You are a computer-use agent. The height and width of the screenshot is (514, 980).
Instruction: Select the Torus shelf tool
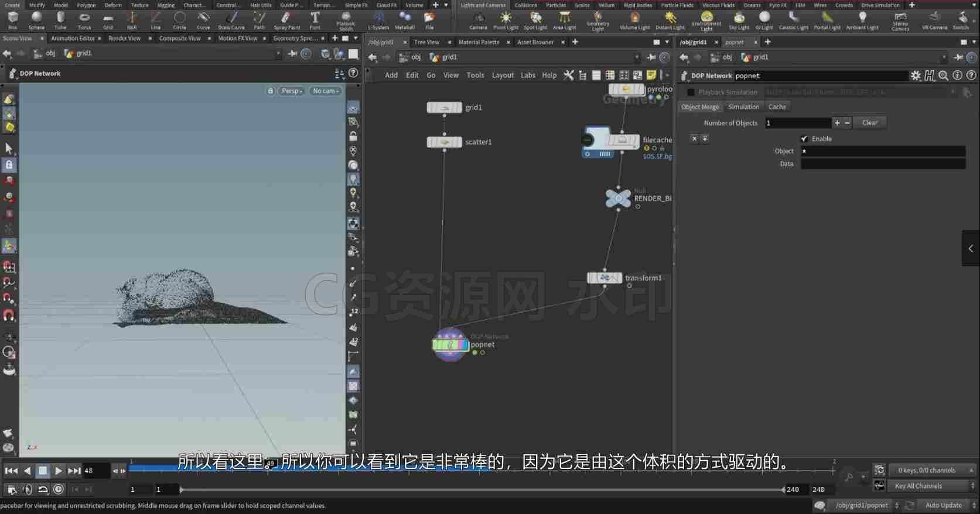coord(84,20)
